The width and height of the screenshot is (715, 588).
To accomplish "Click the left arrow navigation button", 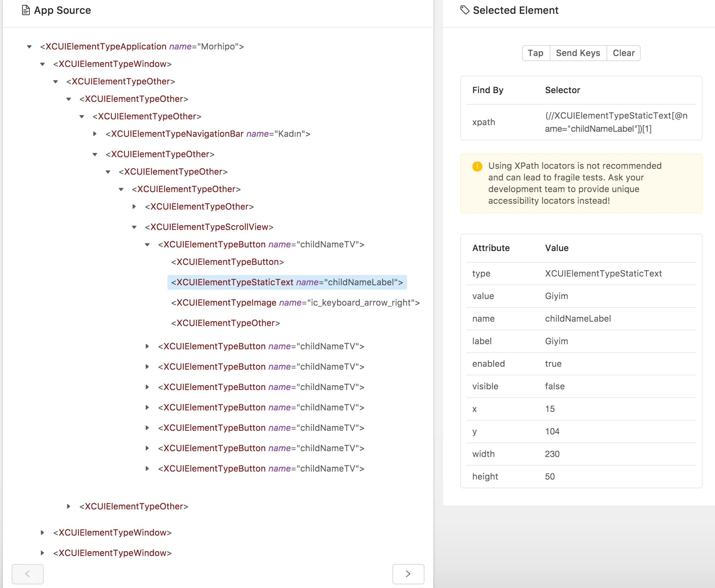I will point(28,574).
